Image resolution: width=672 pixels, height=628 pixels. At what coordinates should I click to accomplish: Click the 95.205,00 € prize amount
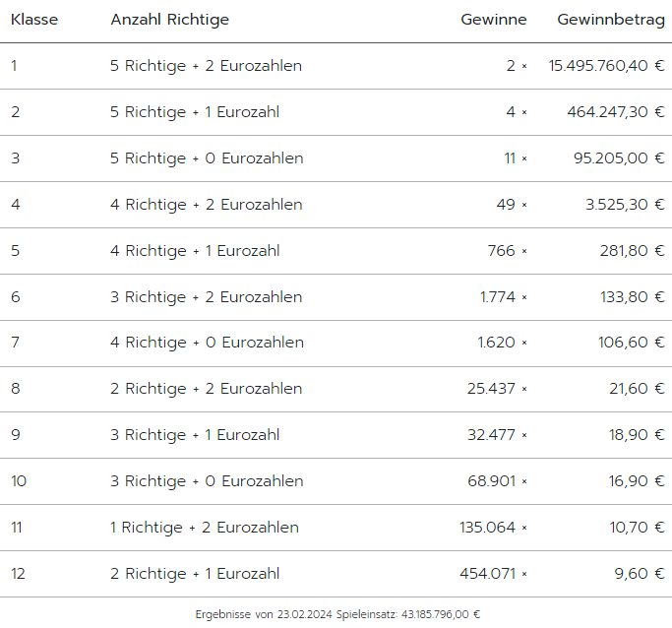(619, 158)
